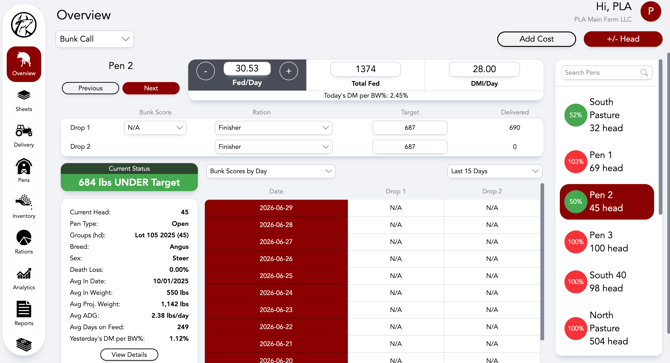The height and width of the screenshot is (363, 670).
Task: Click the Drop 2 Target input field
Action: click(410, 147)
